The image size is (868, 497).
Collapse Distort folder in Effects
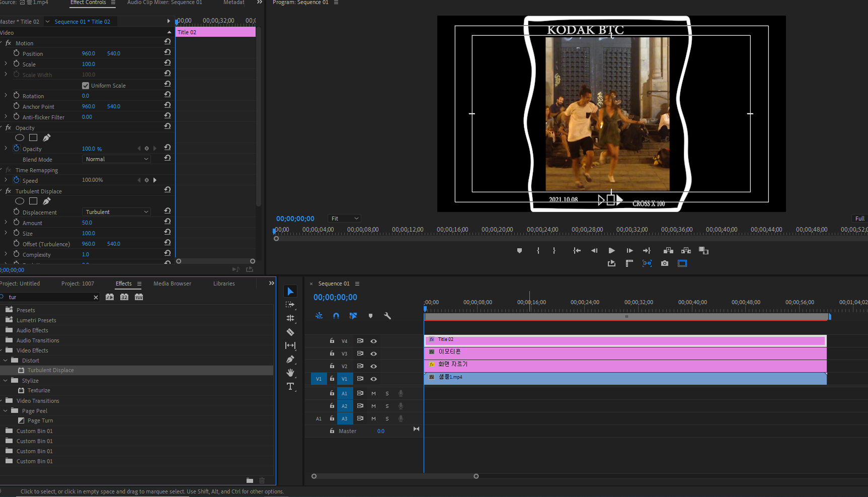(6, 361)
